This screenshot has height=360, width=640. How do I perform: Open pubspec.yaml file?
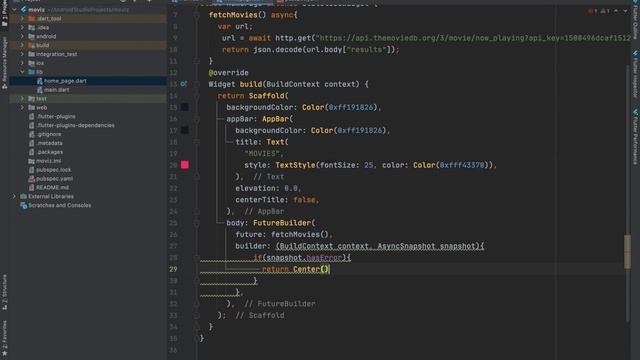(x=54, y=179)
